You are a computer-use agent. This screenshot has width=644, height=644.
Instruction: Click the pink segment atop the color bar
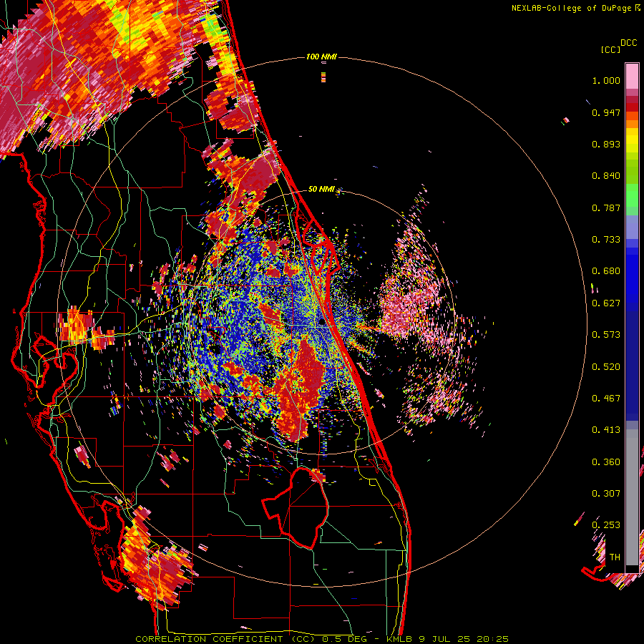click(632, 76)
